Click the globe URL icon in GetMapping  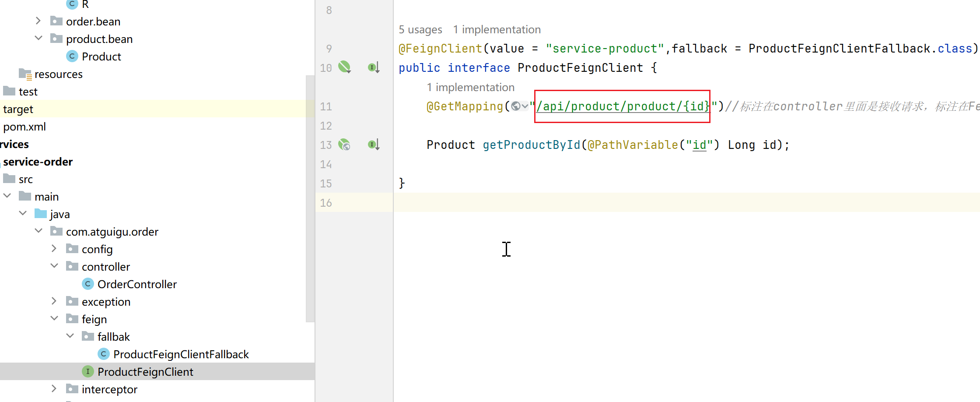pos(516,106)
